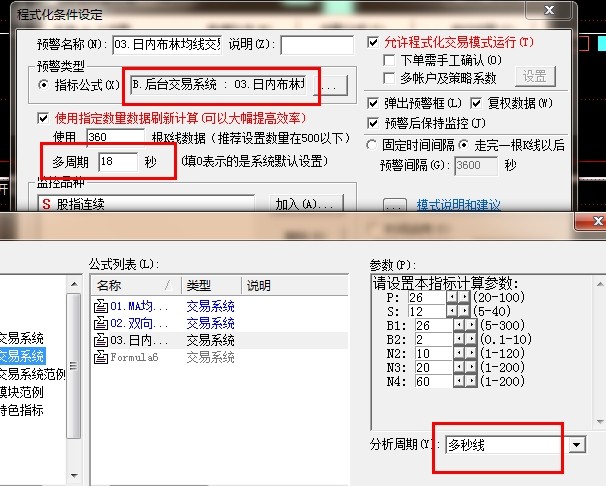Click the 01.MA均 formula icon
This screenshot has width=606, height=486.
tap(101, 306)
